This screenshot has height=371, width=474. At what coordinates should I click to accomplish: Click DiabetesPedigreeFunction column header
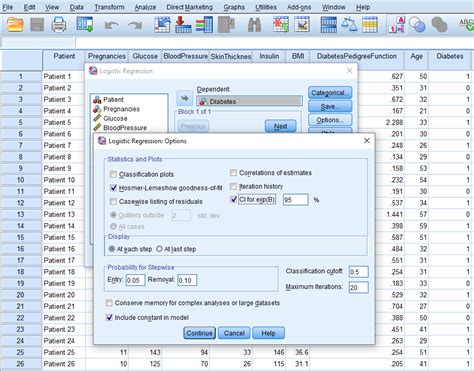tap(356, 56)
